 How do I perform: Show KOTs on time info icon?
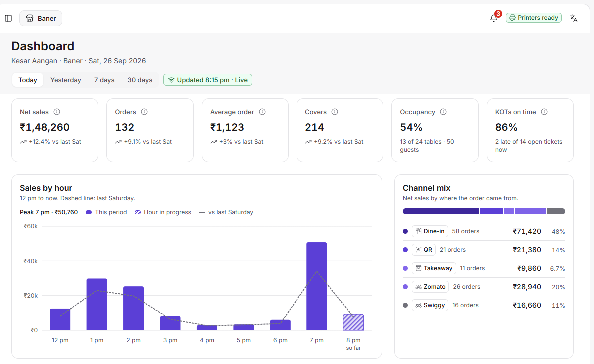click(x=544, y=112)
